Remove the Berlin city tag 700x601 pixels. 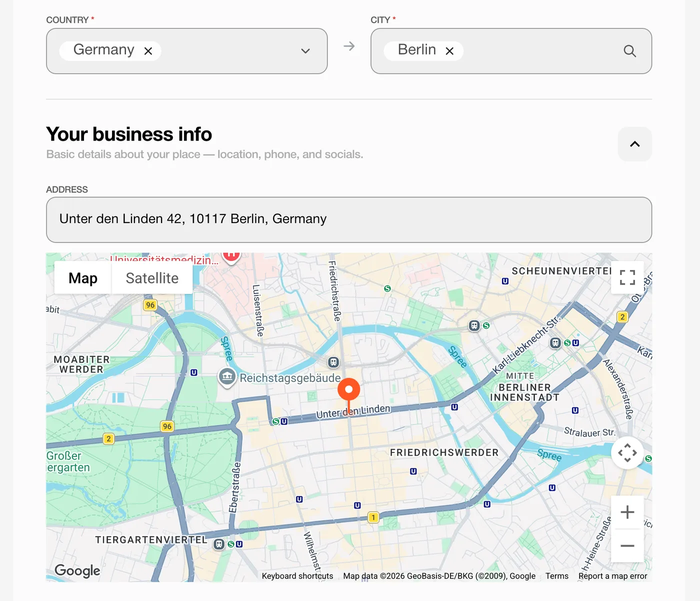(x=449, y=51)
